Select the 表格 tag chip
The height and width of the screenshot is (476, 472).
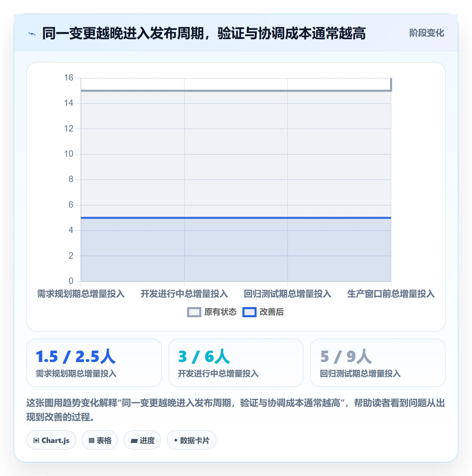[100, 440]
